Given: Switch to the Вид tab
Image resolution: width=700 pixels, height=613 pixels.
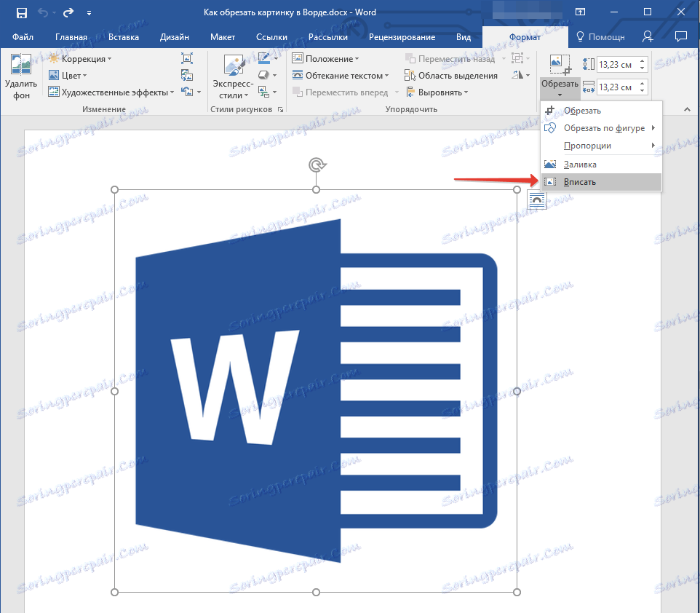Looking at the screenshot, I should [x=464, y=37].
